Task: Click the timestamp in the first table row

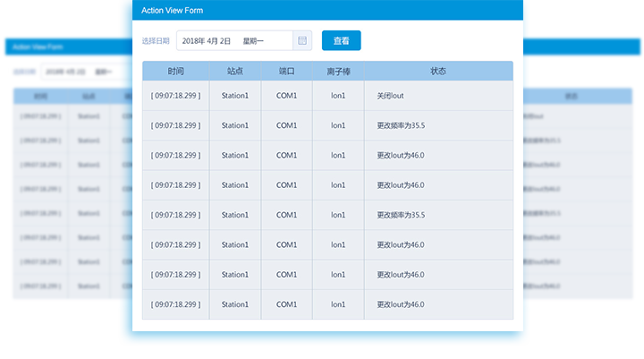Action: (175, 95)
